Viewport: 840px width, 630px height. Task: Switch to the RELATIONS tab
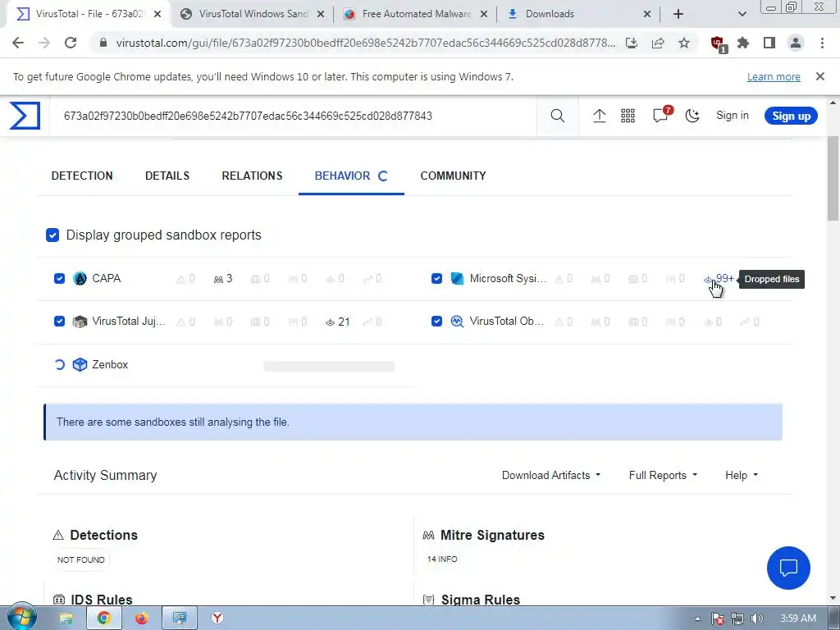[x=252, y=176]
